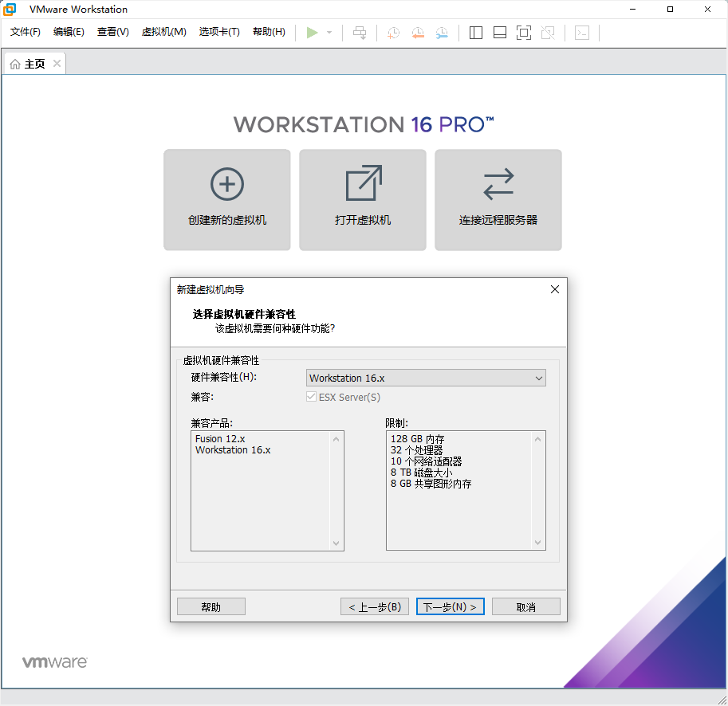Close the 主页 tab
The height and width of the screenshot is (706, 728).
57,63
